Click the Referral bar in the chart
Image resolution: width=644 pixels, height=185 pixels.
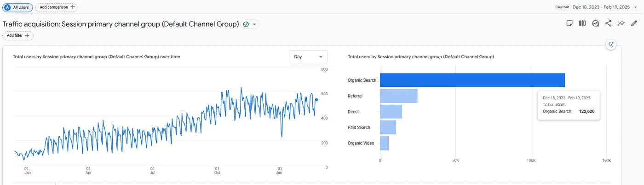[398, 96]
